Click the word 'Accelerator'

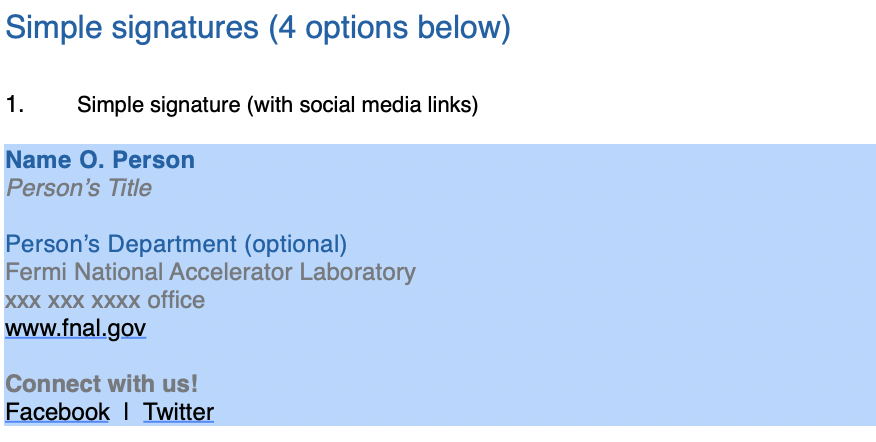click(x=231, y=272)
